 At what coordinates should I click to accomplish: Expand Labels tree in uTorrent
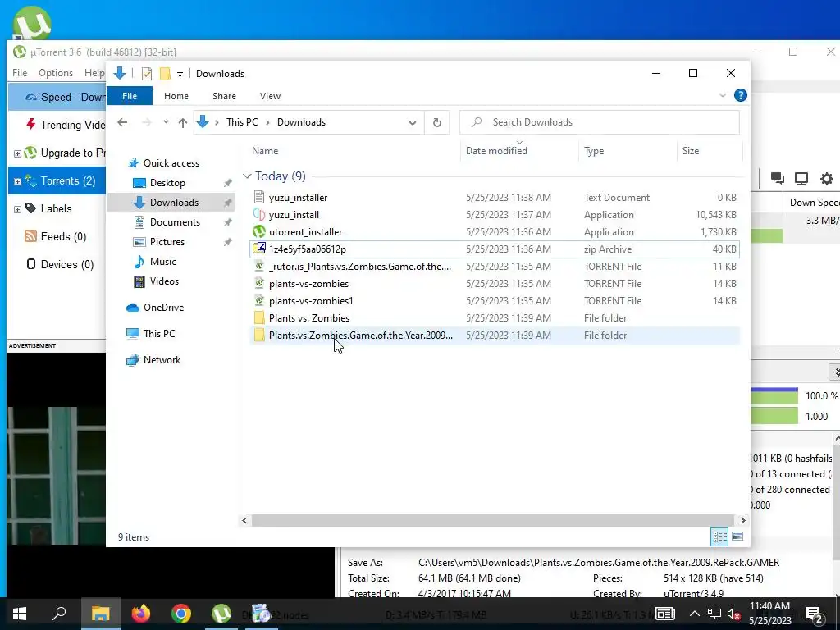17,209
